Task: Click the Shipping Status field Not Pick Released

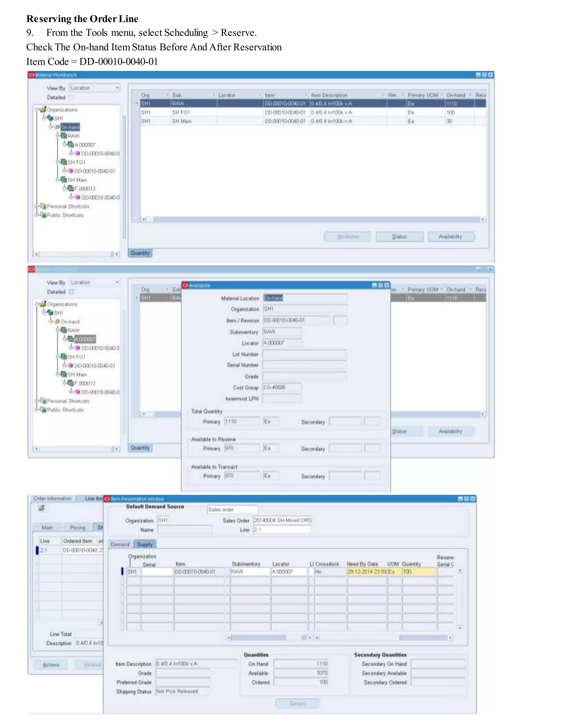Action: (x=183, y=691)
